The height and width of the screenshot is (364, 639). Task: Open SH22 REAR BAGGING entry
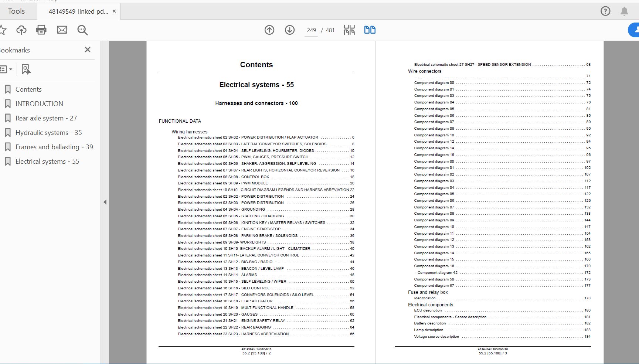coord(266,327)
